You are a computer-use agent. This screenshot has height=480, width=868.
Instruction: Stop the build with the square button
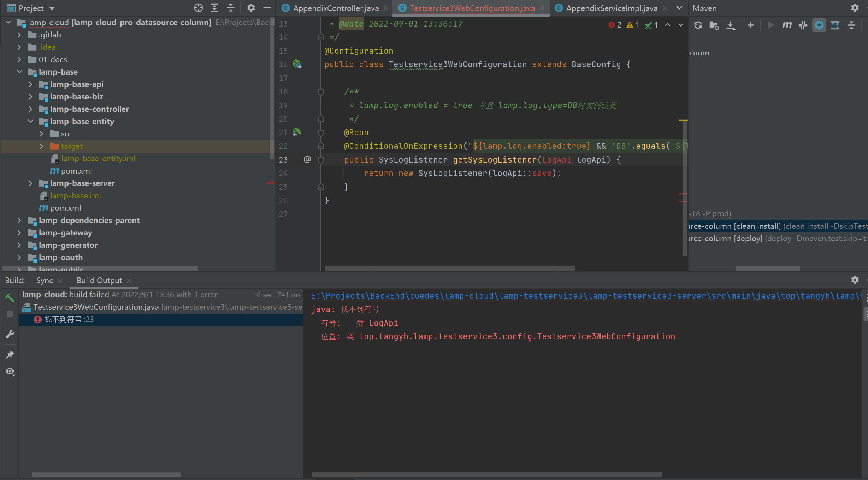[10, 314]
